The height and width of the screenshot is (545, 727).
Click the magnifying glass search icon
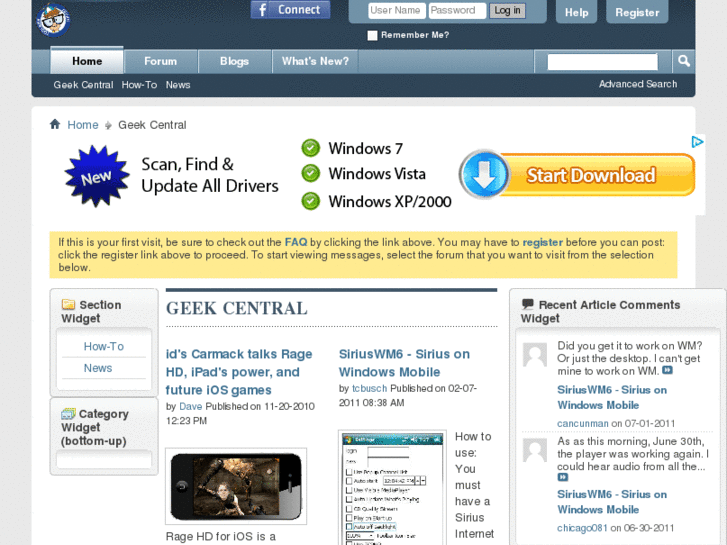point(683,61)
